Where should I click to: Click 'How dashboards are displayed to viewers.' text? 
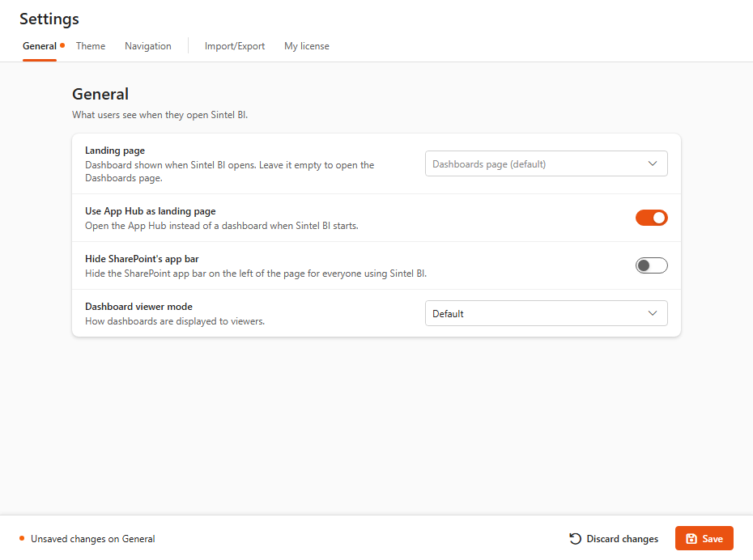[x=175, y=321]
